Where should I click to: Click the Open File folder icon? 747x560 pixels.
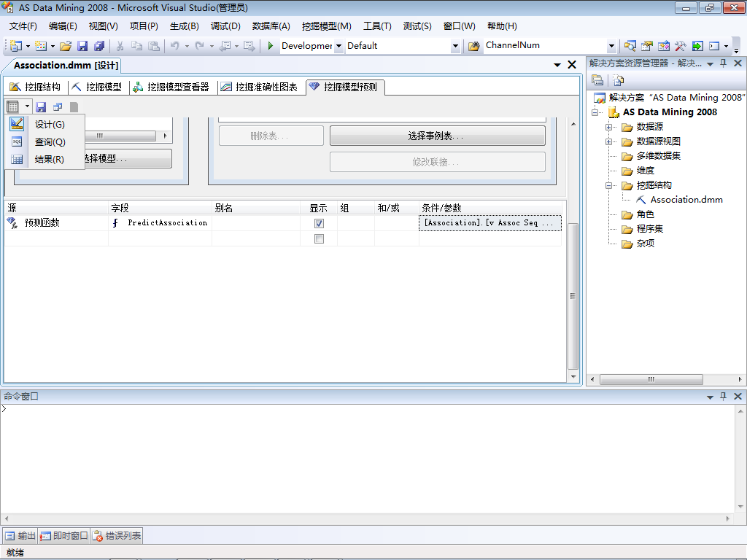[66, 46]
